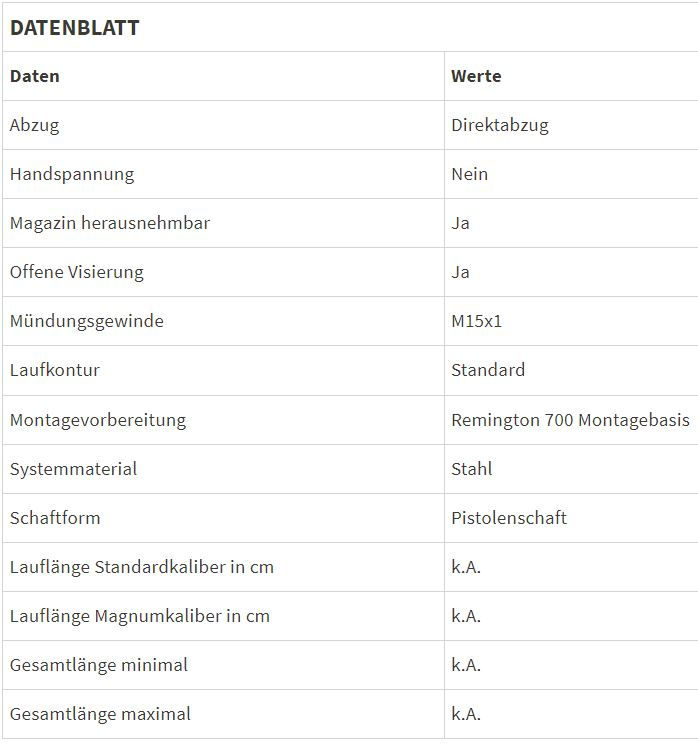The width and height of the screenshot is (698, 747).
Task: Click the Montagevorbereitung label
Action: click(98, 420)
